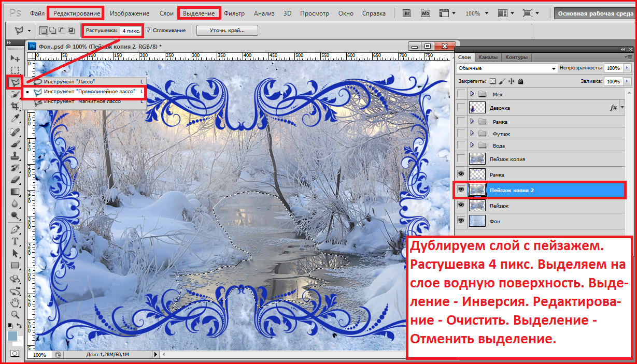Select the Eraser tool
The width and height of the screenshot is (637, 364).
[15, 179]
